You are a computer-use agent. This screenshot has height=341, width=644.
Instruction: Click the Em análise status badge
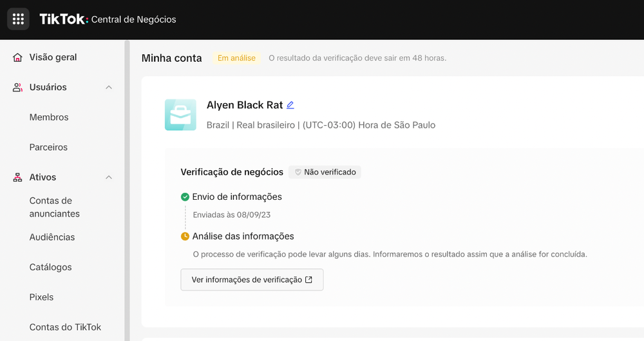236,58
